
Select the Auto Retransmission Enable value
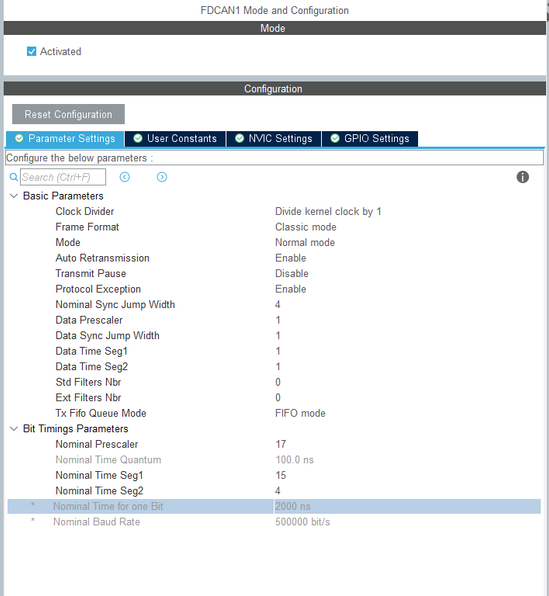pos(290,258)
